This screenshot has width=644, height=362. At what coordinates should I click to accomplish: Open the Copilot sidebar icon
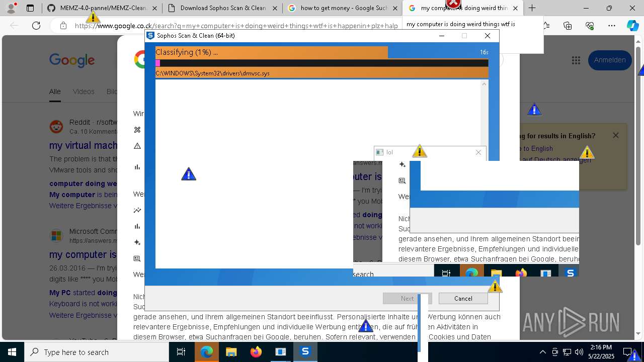(632, 26)
